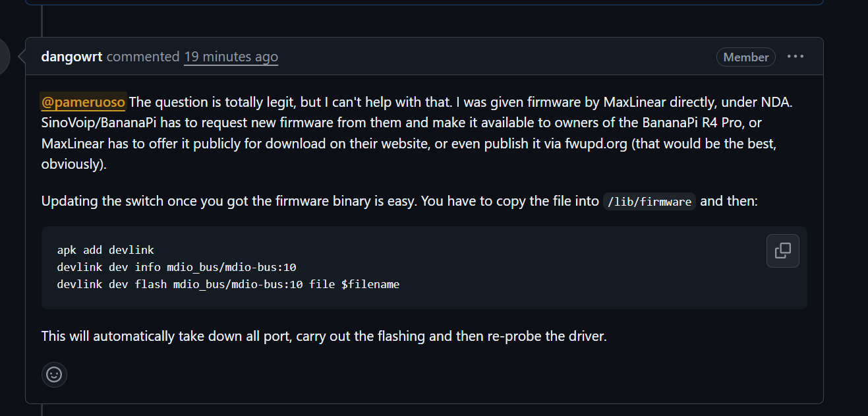The width and height of the screenshot is (868, 416).
Task: Open the dangowrt user profile link
Action: (x=71, y=57)
